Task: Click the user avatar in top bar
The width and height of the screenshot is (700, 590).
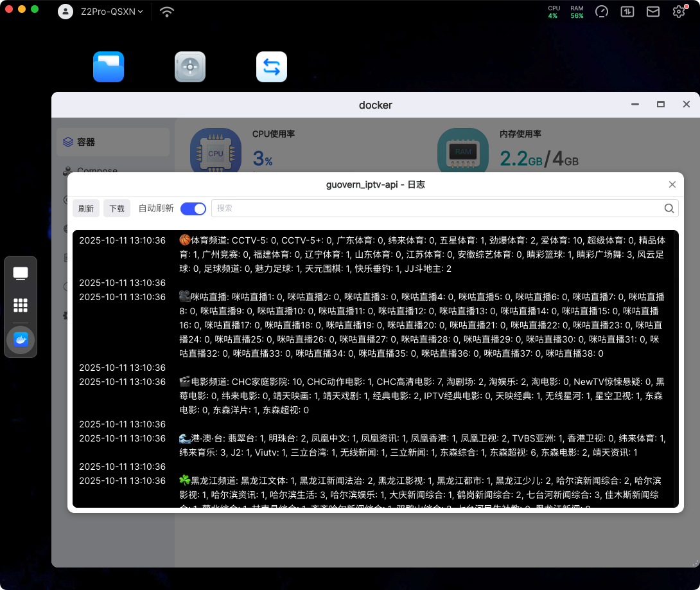Action: pos(66,12)
